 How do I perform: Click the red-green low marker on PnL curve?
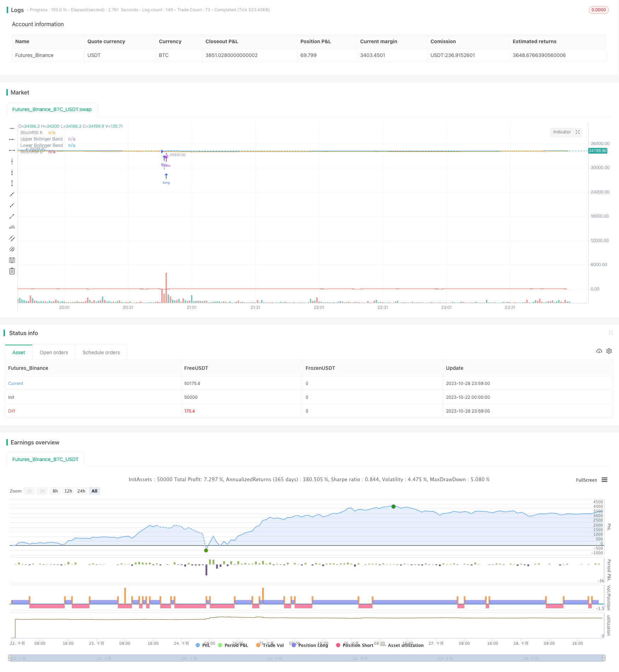pyautogui.click(x=206, y=550)
